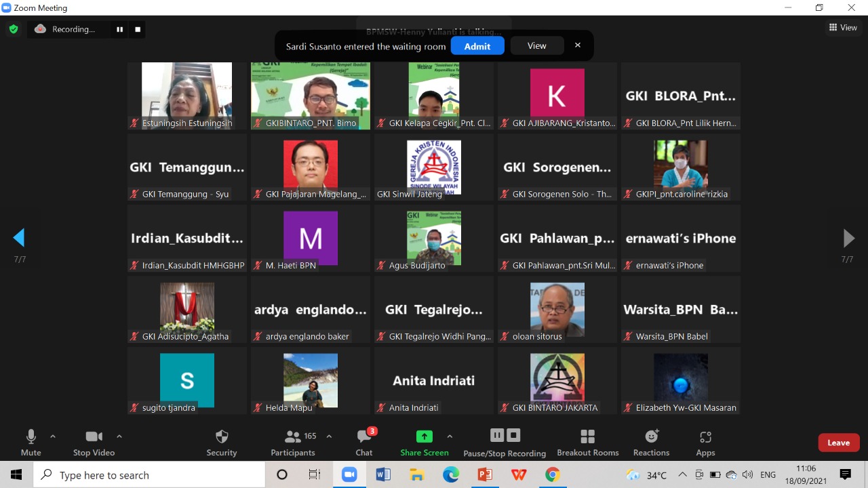Open the Reactions menu
868x488 pixels.
pos(651,442)
